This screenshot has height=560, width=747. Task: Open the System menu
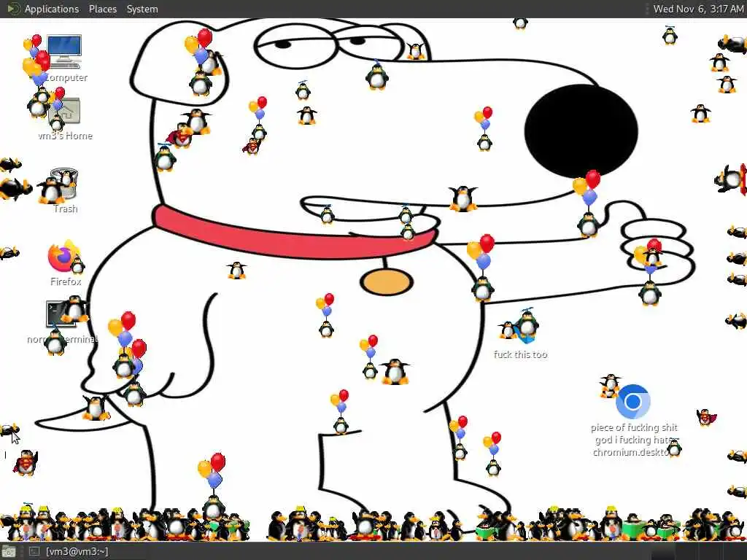point(142,9)
